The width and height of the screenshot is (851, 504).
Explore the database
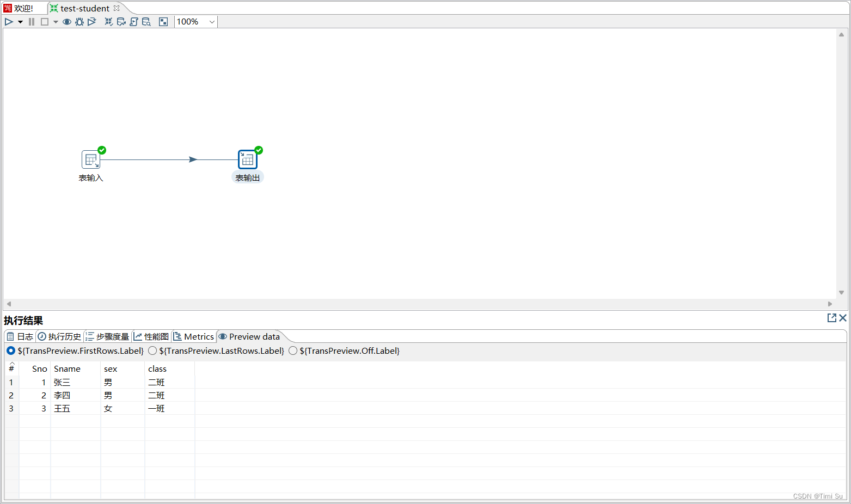pos(146,22)
